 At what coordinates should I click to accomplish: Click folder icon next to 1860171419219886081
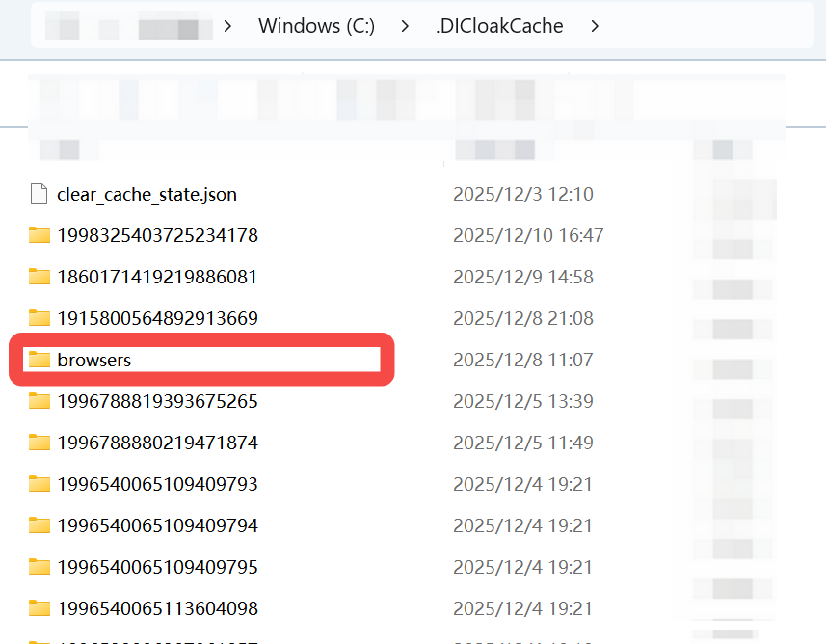tap(39, 277)
